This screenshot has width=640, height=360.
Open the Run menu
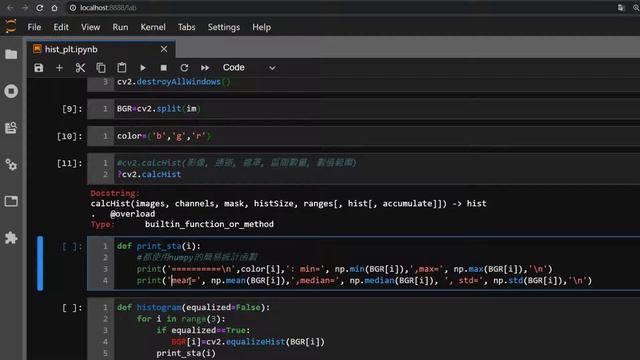pyautogui.click(x=120, y=27)
